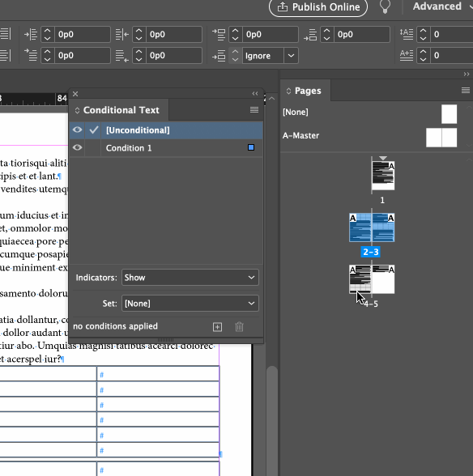
Task: Select the page 2 thumbnail
Action: (x=360, y=227)
